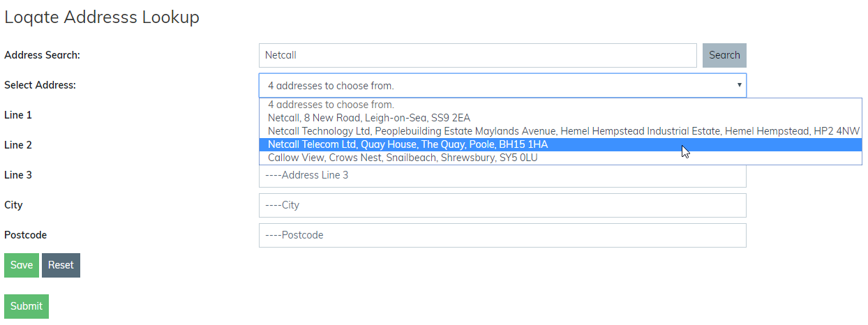Click the Address Line 3 input field
Image resolution: width=868 pixels, height=325 pixels.
click(502, 176)
